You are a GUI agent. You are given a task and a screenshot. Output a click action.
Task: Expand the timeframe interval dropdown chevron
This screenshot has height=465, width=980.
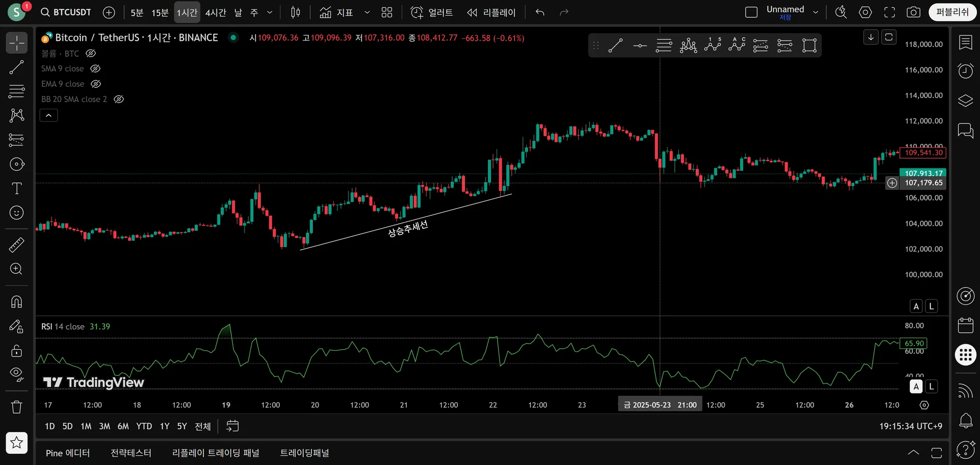pyautogui.click(x=269, y=12)
